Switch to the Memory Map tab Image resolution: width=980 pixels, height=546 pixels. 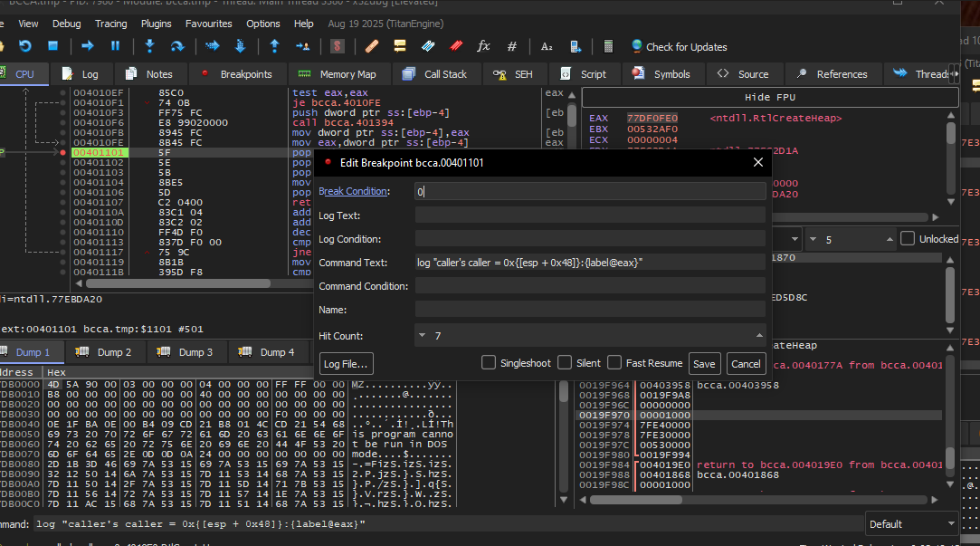[340, 74]
